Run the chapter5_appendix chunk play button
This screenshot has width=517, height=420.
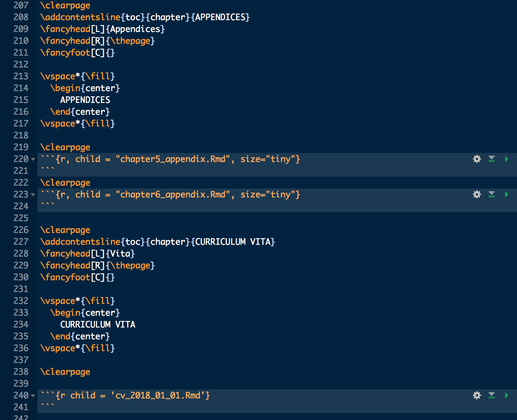coord(507,159)
